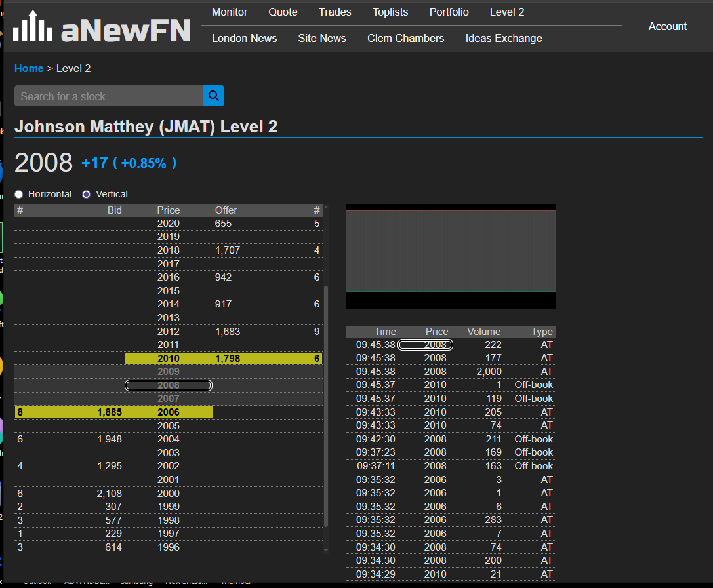Screen dimensions: 713x588
Task: Click the offer size 1,707 at 2018
Action: [228, 250]
